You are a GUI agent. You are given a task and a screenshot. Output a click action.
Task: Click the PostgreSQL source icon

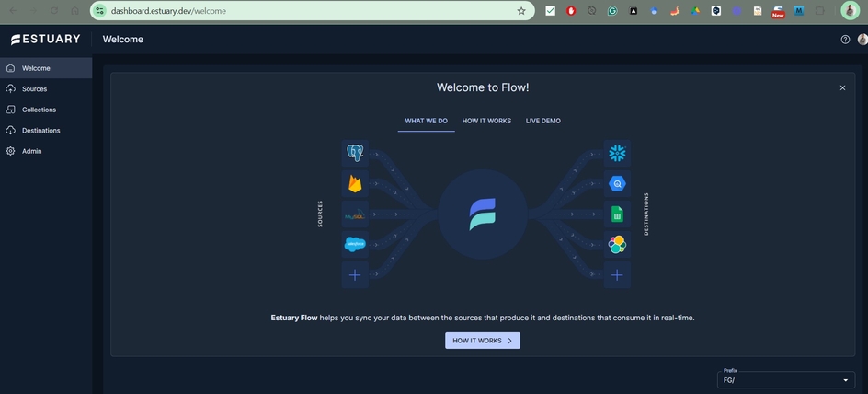(355, 153)
